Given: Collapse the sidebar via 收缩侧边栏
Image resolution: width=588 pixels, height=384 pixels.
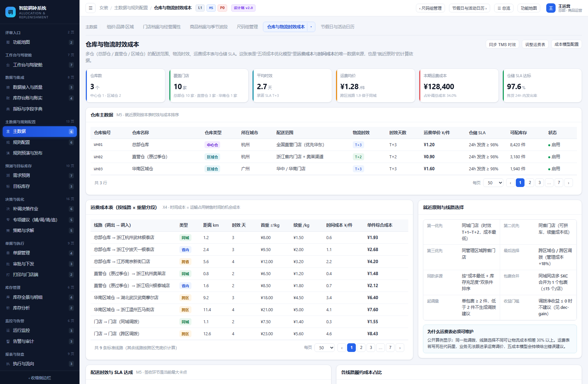Looking at the screenshot, I should pos(40,378).
